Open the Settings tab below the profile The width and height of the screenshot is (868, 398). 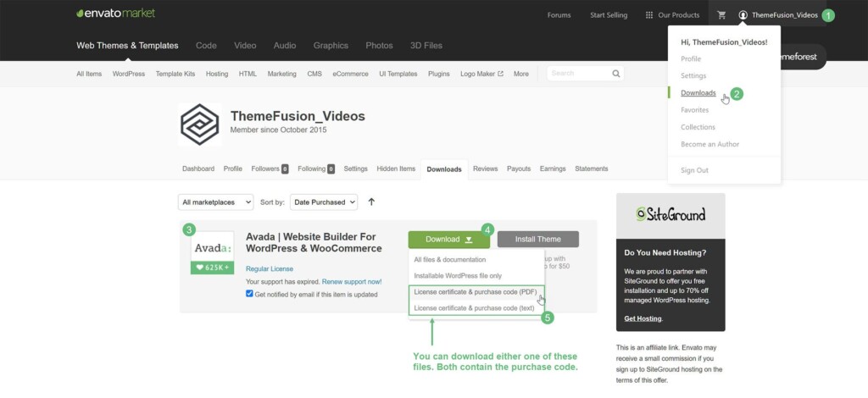pyautogui.click(x=355, y=169)
